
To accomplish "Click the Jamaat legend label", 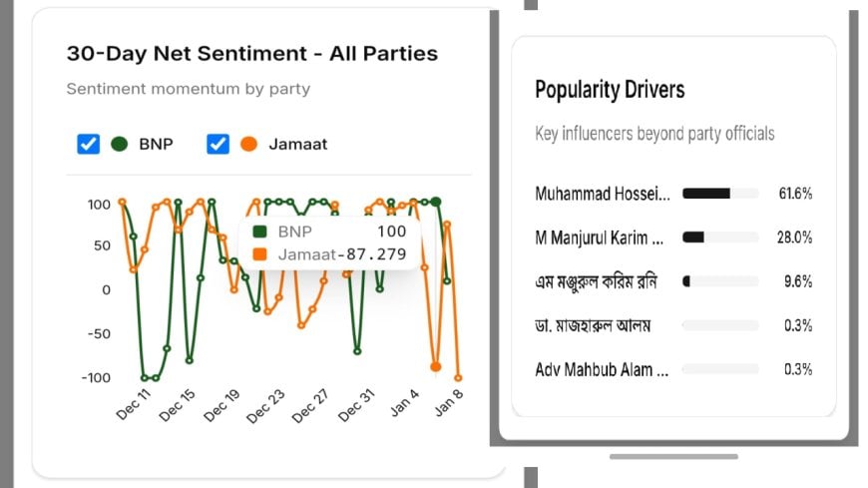I will coord(297,144).
